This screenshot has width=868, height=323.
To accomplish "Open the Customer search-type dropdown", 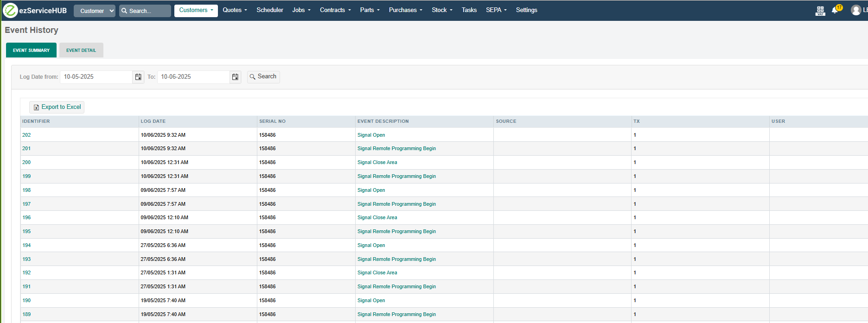I will (x=95, y=11).
